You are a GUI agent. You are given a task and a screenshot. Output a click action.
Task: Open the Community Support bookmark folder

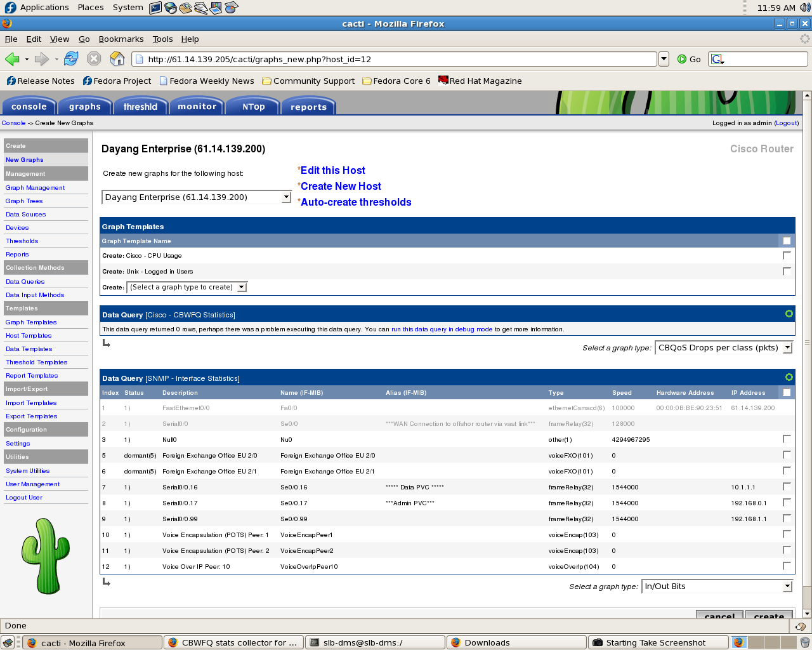pyautogui.click(x=308, y=81)
